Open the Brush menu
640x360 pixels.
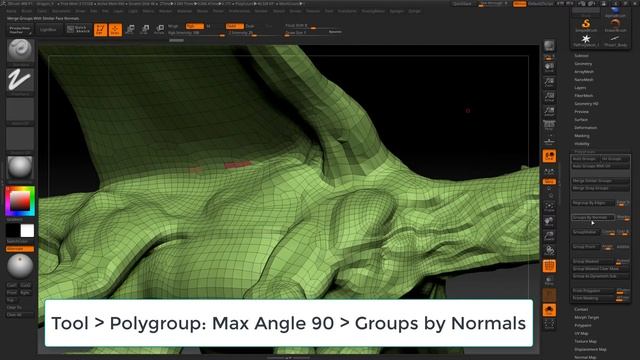pos(27,11)
